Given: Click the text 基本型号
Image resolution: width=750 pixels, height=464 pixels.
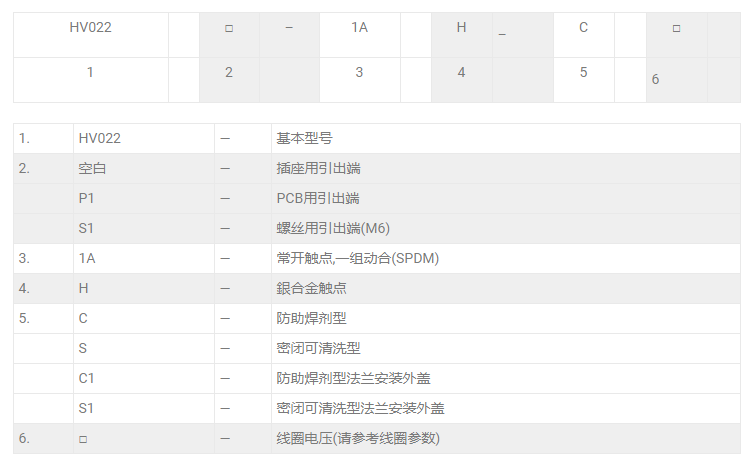Looking at the screenshot, I should tap(304, 138).
